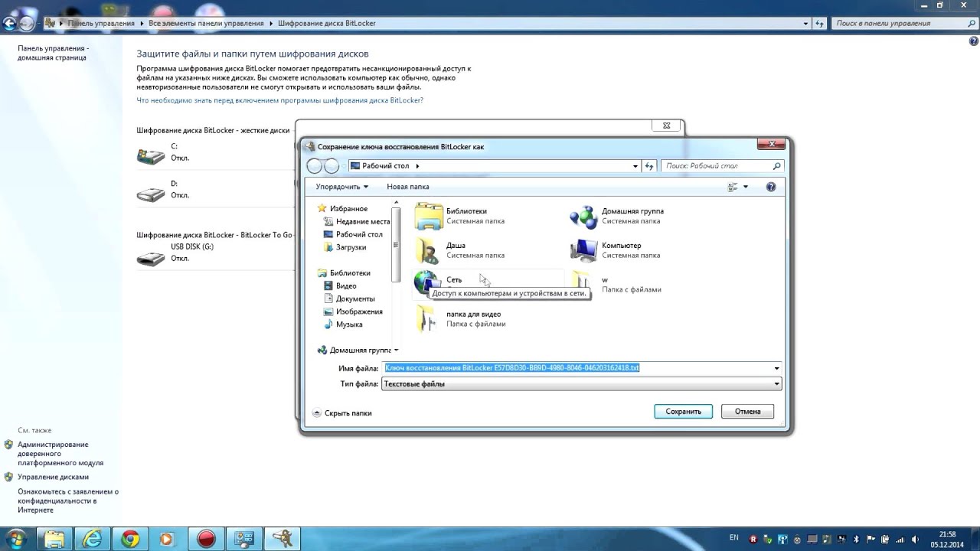980x551 pixels.
Task: Open view options dropdown arrow
Action: point(746,187)
